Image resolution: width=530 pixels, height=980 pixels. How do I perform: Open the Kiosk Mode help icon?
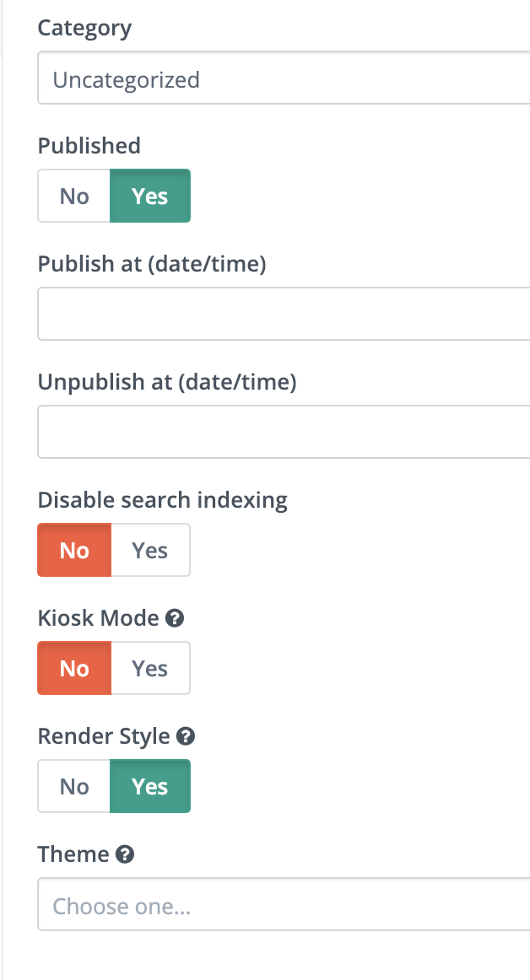pos(175,618)
